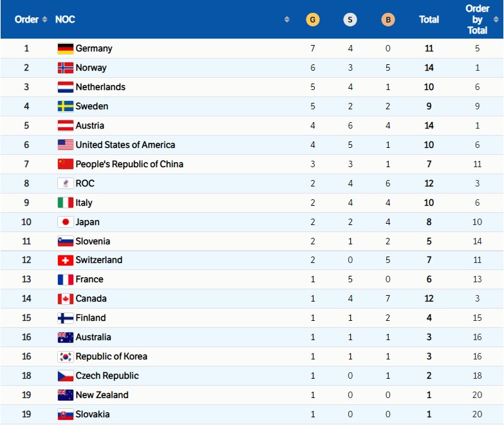Sort table using Order column arrows
Viewport: 504px width, 425px height.
point(44,19)
